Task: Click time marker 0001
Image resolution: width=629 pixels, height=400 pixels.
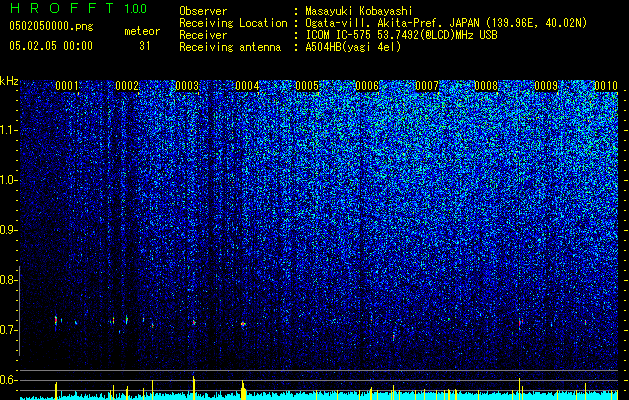Action: [67, 86]
